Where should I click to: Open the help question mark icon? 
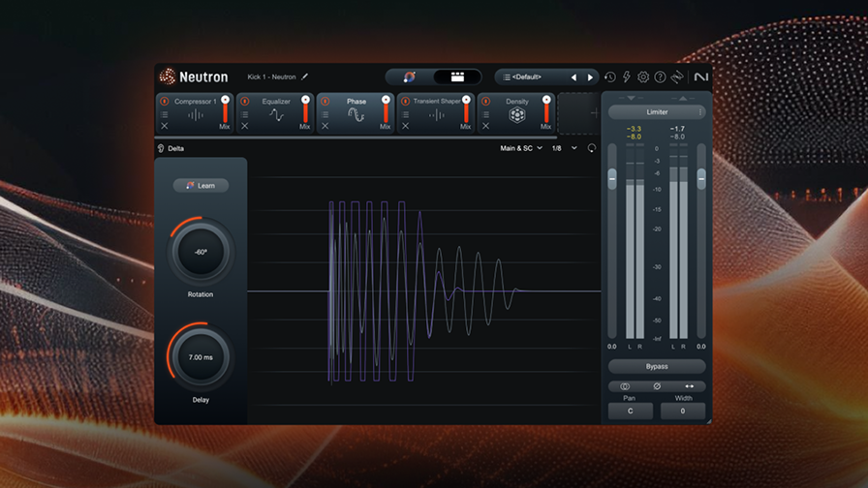(x=660, y=76)
